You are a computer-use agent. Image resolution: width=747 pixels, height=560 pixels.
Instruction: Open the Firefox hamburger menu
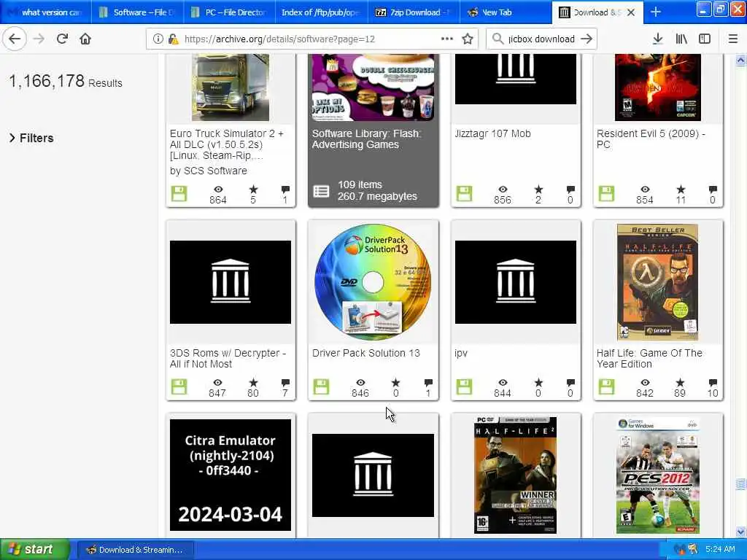coord(733,39)
